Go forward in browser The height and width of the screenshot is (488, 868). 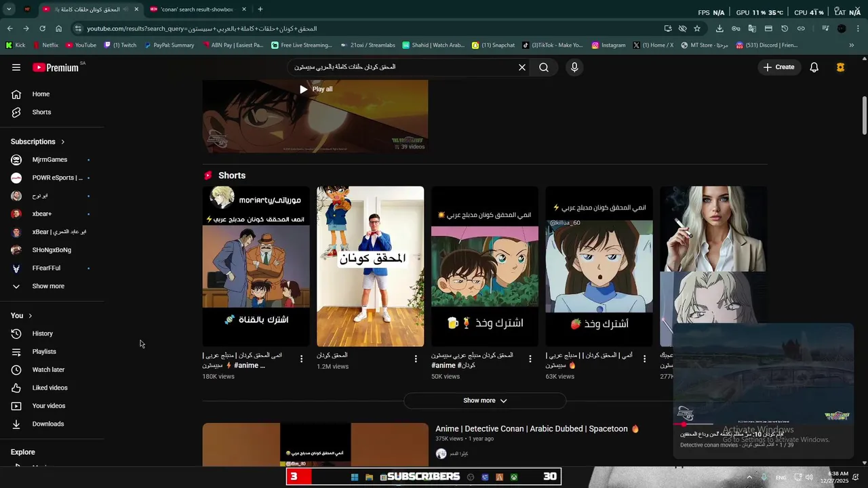[26, 28]
